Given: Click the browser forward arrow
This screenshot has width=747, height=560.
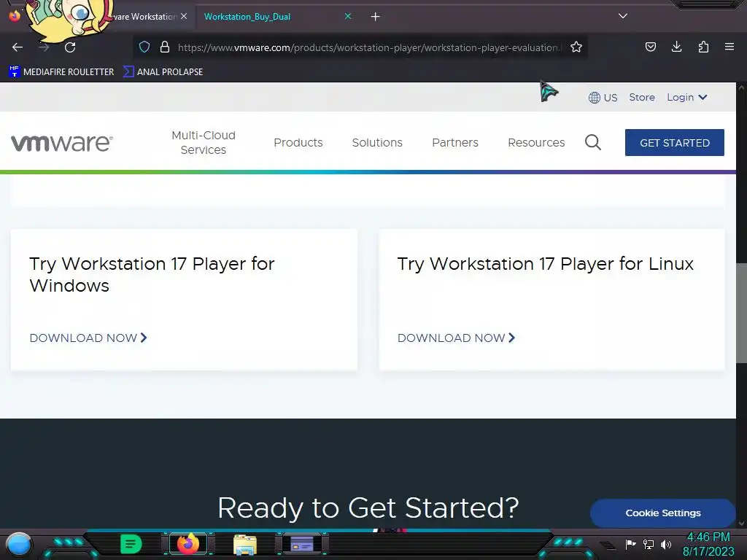Looking at the screenshot, I should [x=44, y=47].
